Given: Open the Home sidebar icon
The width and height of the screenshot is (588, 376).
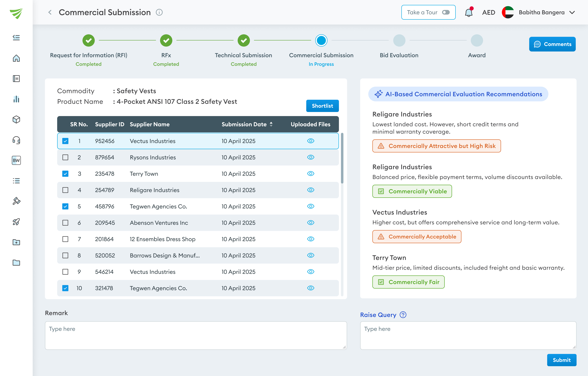Looking at the screenshot, I should pyautogui.click(x=16, y=58).
